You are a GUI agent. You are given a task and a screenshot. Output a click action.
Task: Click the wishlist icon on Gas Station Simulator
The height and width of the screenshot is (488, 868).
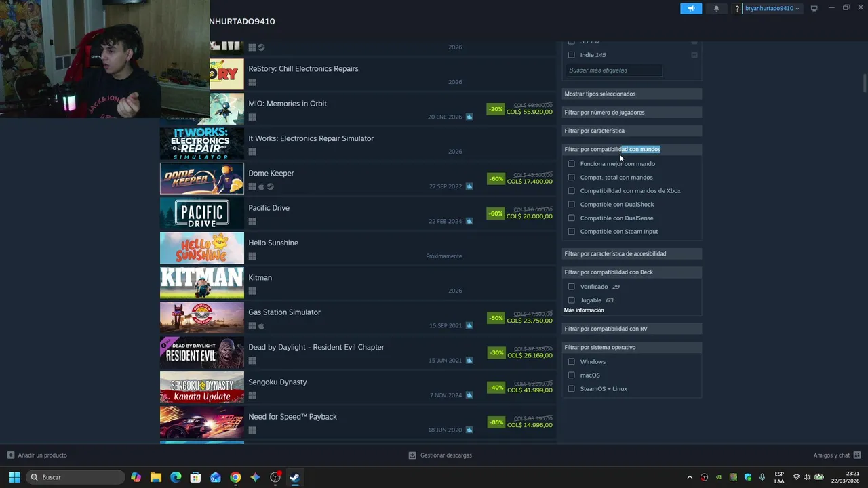click(469, 325)
